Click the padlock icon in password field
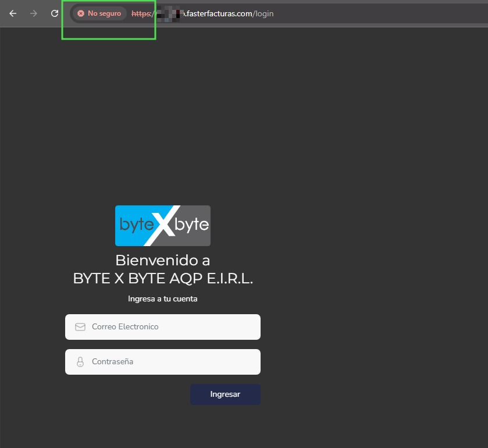This screenshot has height=448, width=488. click(x=80, y=362)
